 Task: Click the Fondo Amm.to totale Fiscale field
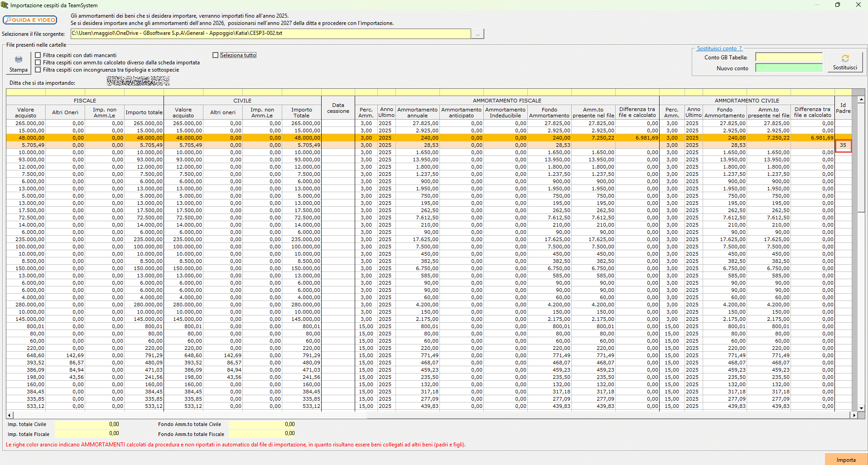click(x=262, y=434)
